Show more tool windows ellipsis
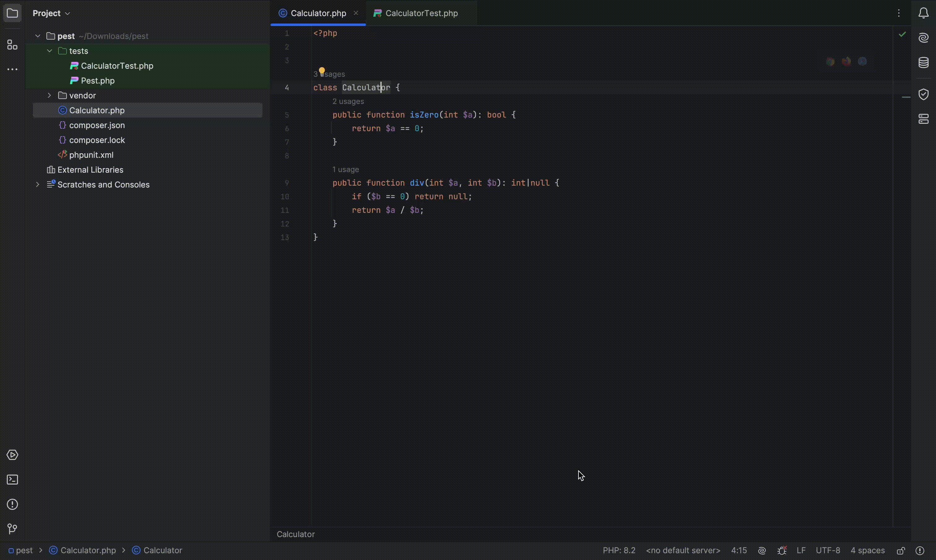This screenshot has height=560, width=936. coord(12,70)
